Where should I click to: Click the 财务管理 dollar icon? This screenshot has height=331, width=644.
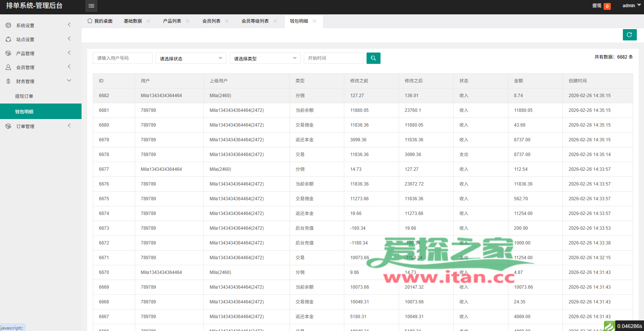click(x=8, y=81)
